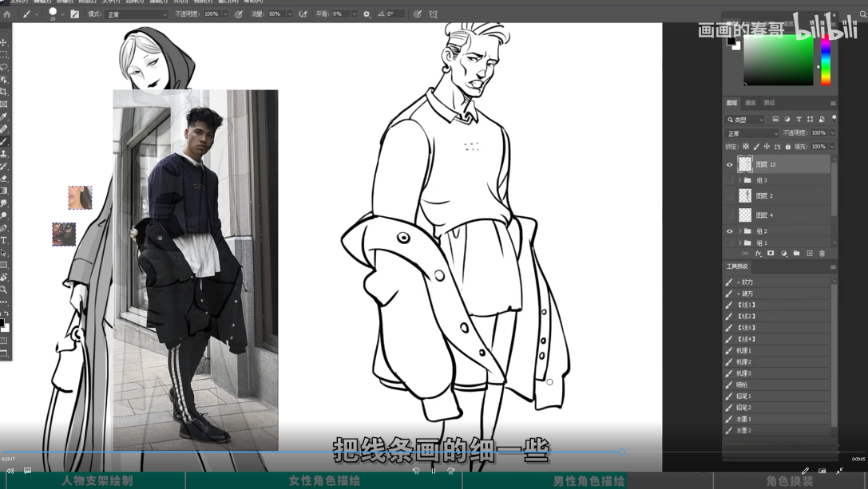Filter for pixel layers icon
868x489 pixels.
pos(775,120)
